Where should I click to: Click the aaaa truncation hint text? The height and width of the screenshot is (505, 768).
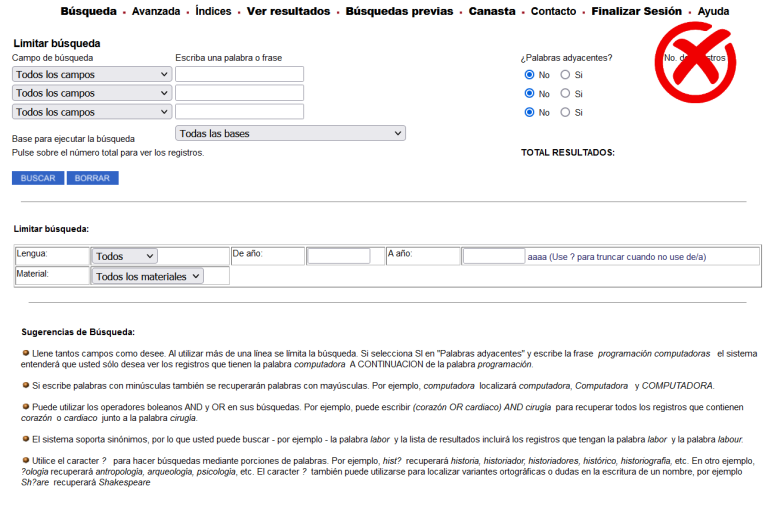tap(617, 257)
